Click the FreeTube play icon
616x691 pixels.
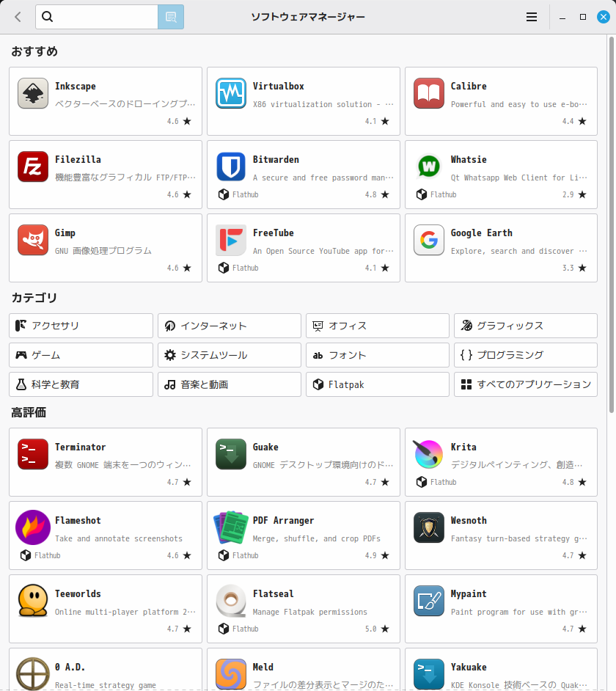point(230,240)
